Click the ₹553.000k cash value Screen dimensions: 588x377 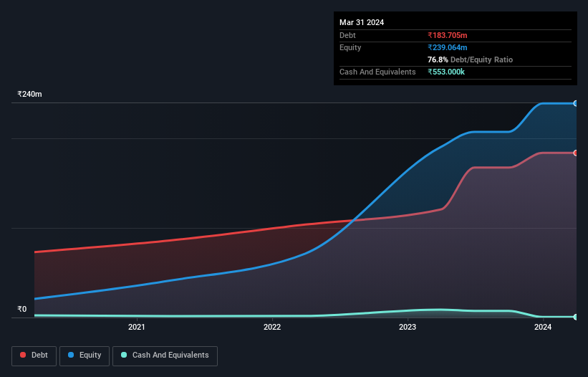pyautogui.click(x=446, y=72)
